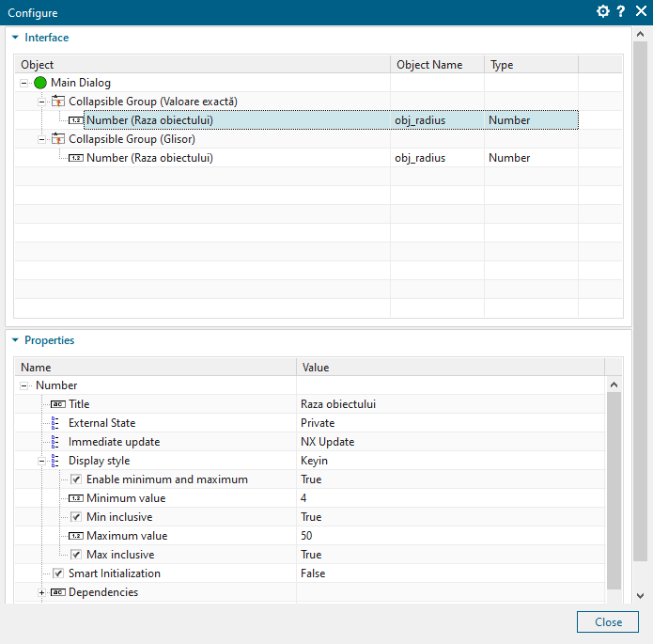Click obj_radius name in the Glisor row

[420, 158]
